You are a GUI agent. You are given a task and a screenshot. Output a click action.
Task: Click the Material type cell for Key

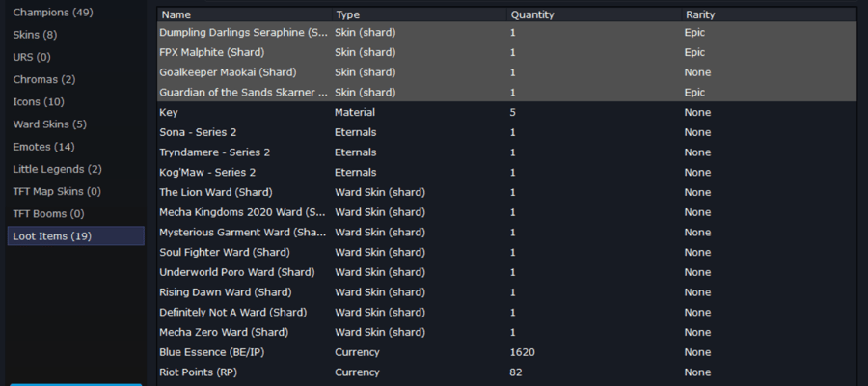pos(355,112)
